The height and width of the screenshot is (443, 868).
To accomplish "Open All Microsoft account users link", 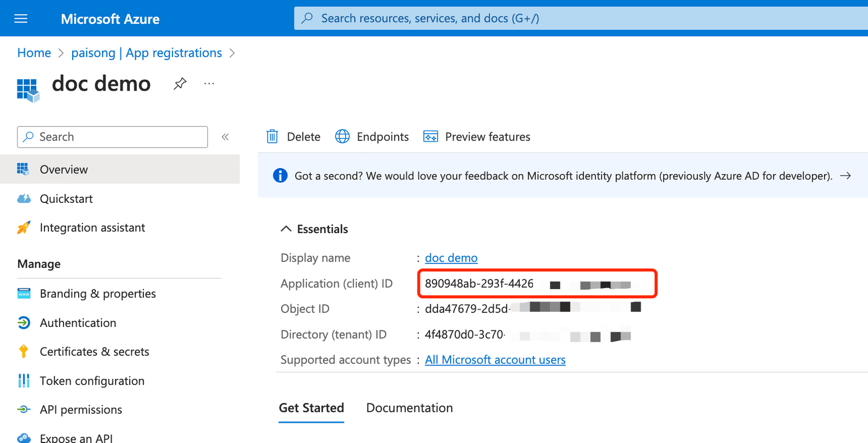I will click(x=495, y=359).
